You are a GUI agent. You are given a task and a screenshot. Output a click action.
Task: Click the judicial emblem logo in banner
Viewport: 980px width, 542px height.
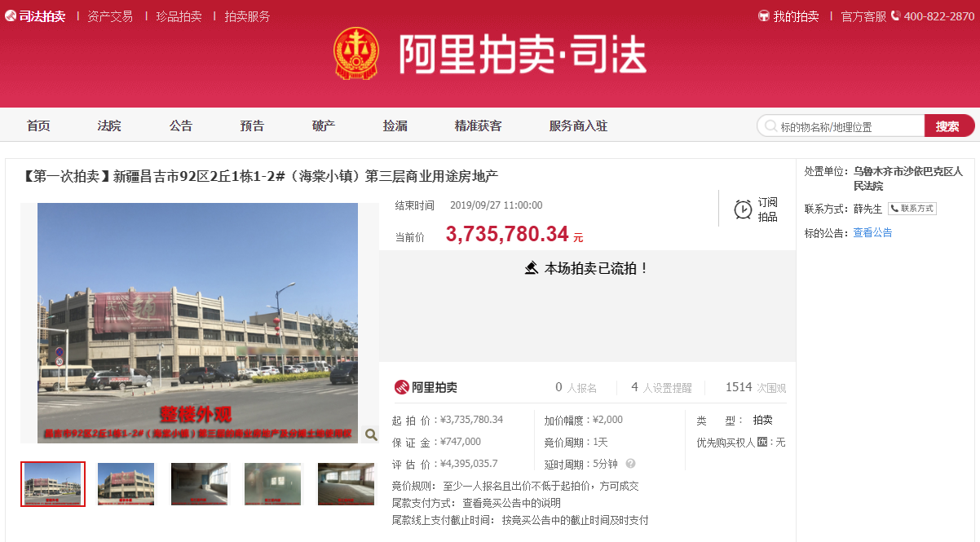coord(356,54)
